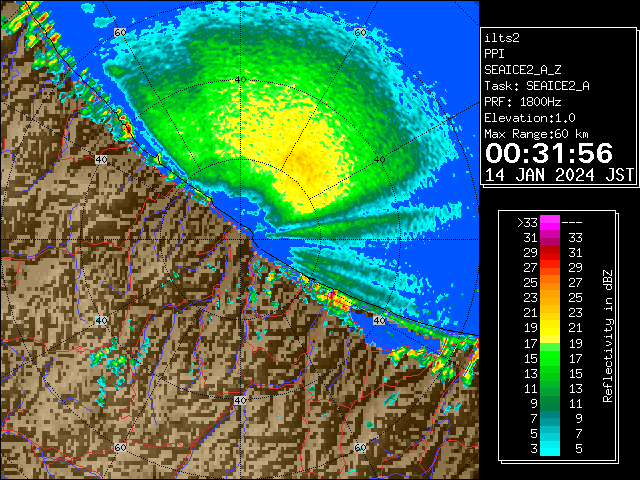Click the yellow 19–21 dBZ legend swatch
Image resolution: width=640 pixels, height=480 pixels.
[550, 328]
